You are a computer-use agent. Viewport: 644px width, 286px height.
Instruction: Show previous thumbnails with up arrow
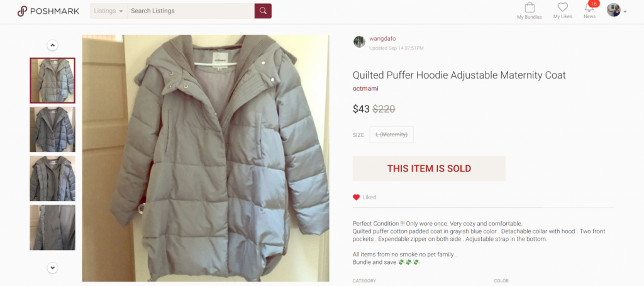pos(53,45)
